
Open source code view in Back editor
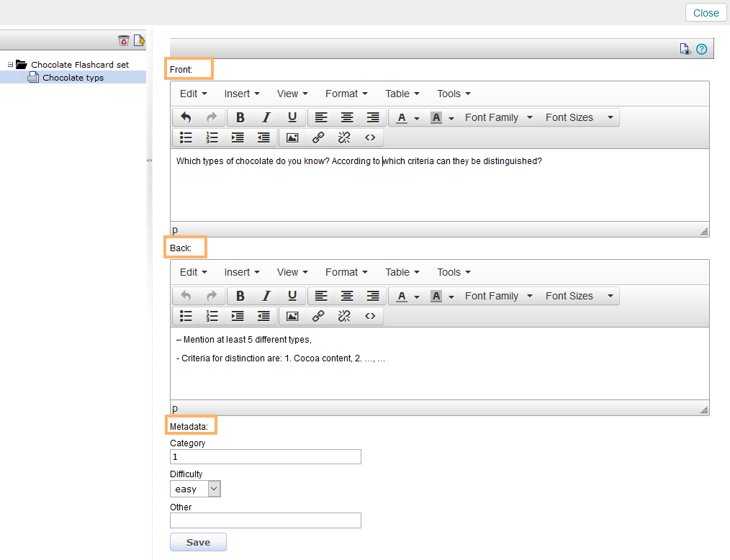[370, 316]
